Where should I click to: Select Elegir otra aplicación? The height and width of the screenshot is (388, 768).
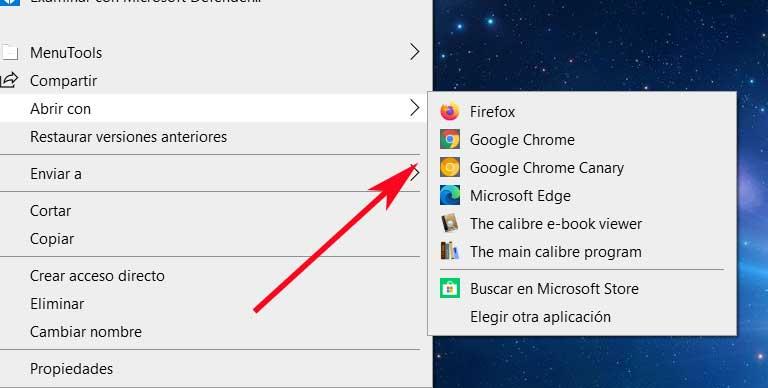(540, 317)
